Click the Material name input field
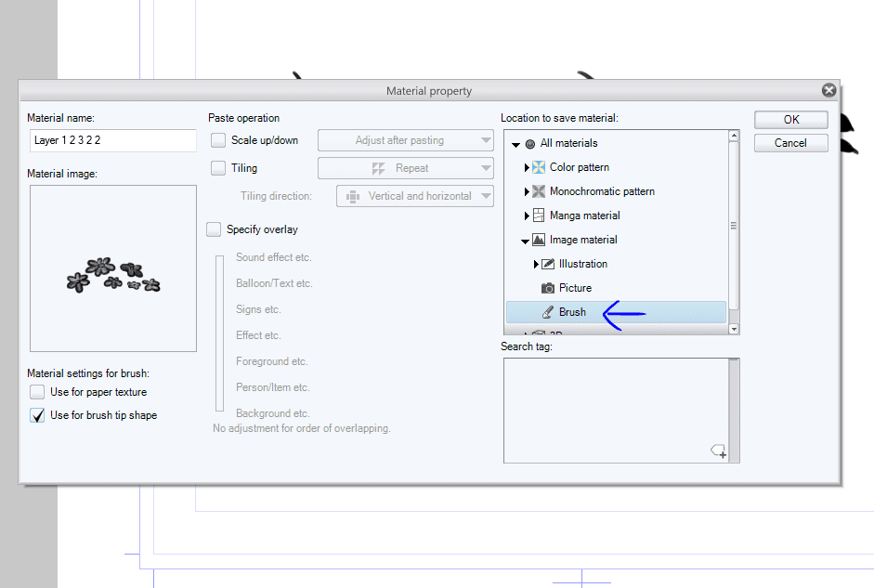 (113, 140)
